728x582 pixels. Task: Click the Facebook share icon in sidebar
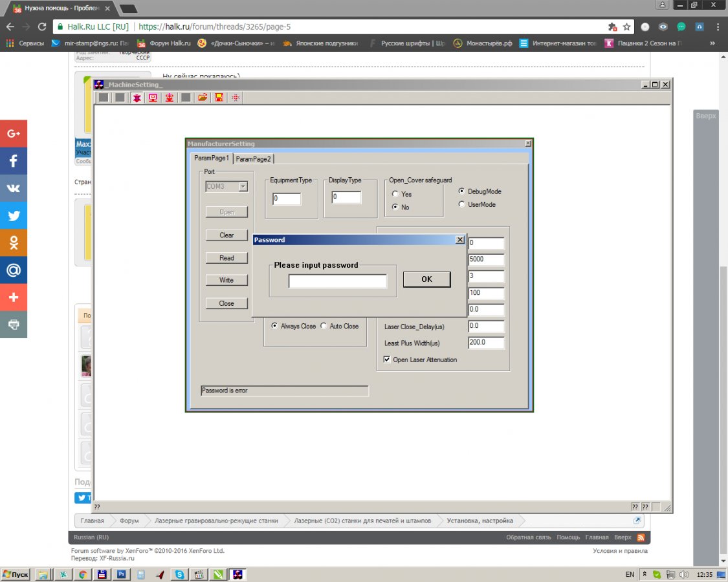pyautogui.click(x=14, y=161)
